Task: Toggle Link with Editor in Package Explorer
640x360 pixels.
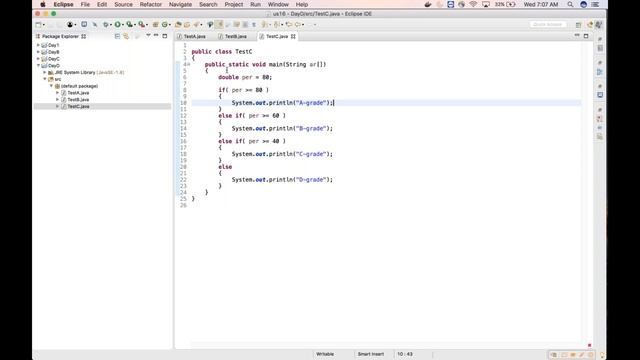Action: point(126,36)
